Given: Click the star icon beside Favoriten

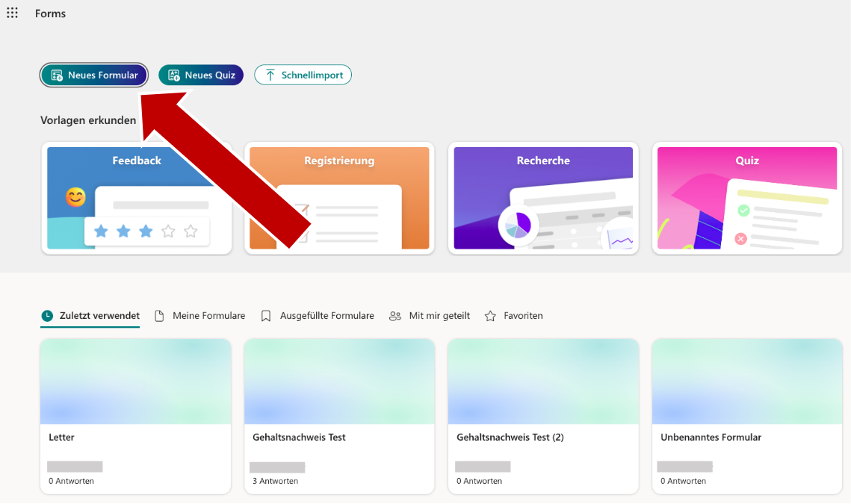Looking at the screenshot, I should 490,316.
